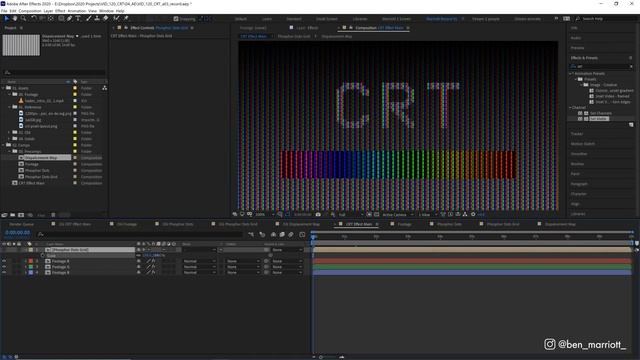The height and width of the screenshot is (360, 640).
Task: Open track matte dropdown for Footage G
Action: [243, 267]
